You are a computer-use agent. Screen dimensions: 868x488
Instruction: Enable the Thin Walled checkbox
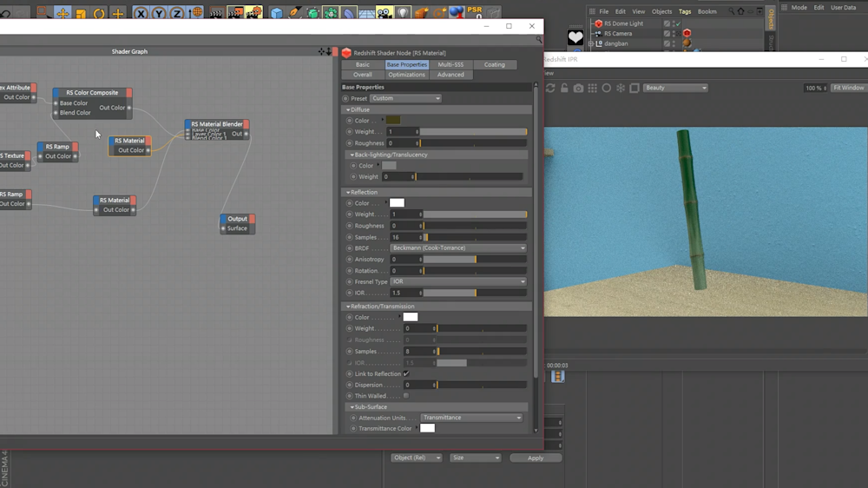click(406, 396)
